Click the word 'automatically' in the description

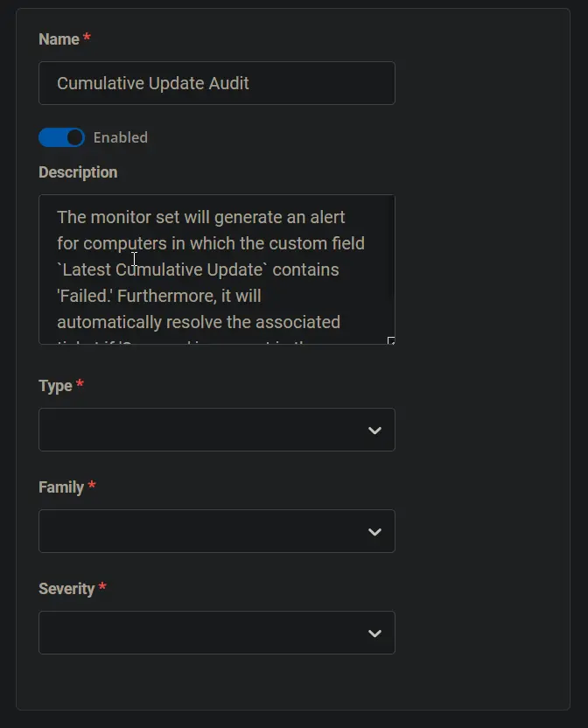(109, 322)
